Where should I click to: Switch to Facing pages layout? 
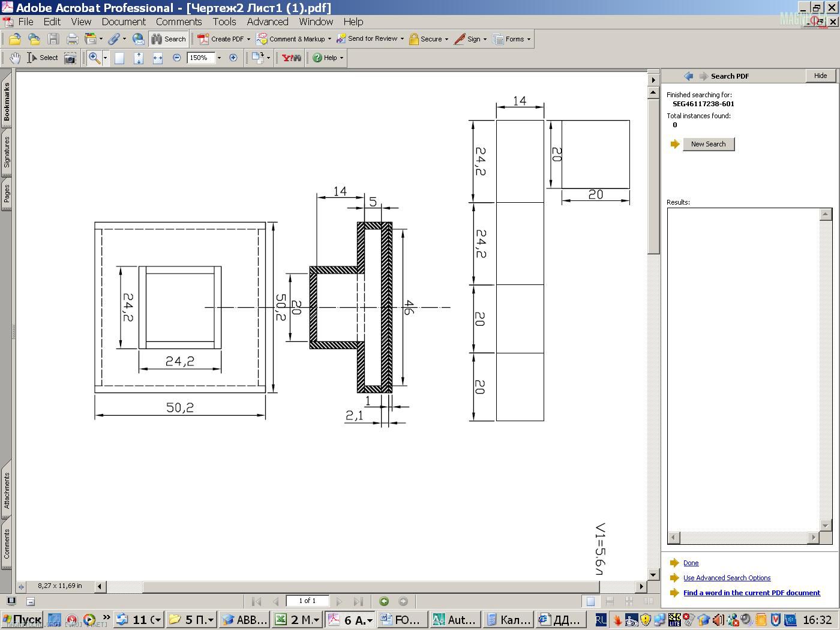click(648, 601)
